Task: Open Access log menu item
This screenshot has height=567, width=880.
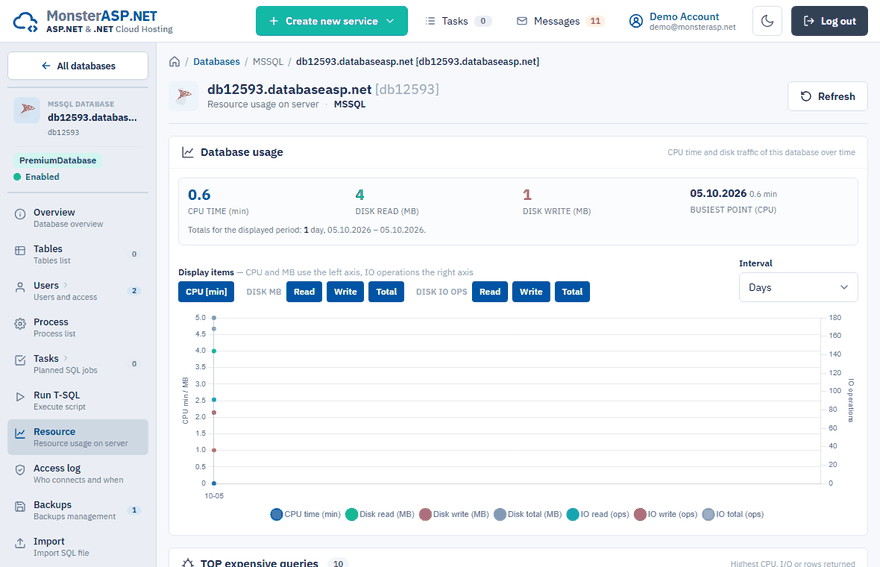Action: (x=78, y=473)
